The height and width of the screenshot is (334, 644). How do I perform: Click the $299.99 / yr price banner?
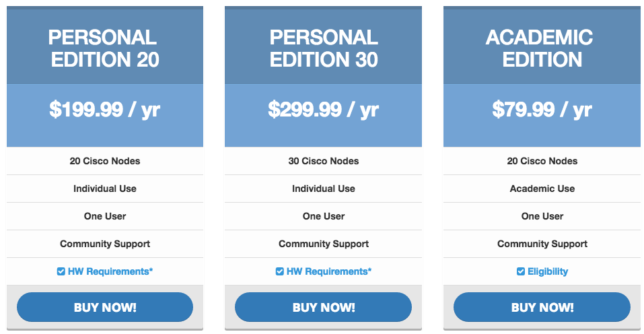point(324,109)
